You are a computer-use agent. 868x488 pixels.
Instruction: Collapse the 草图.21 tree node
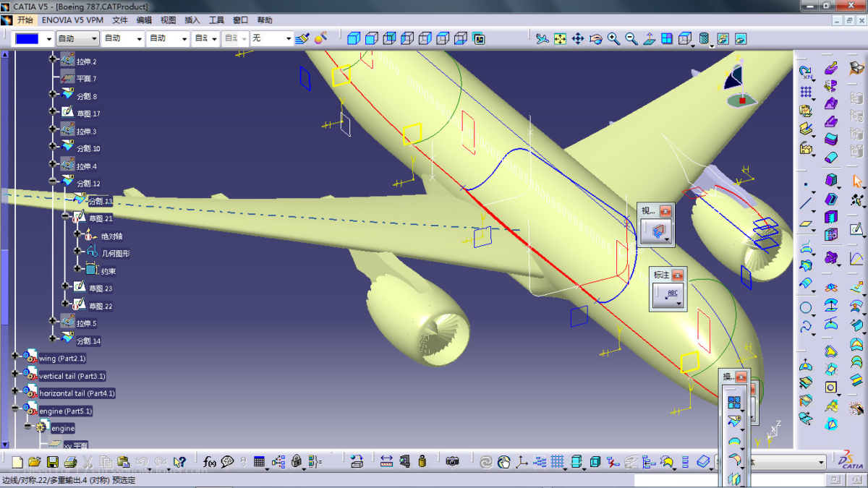tap(65, 217)
